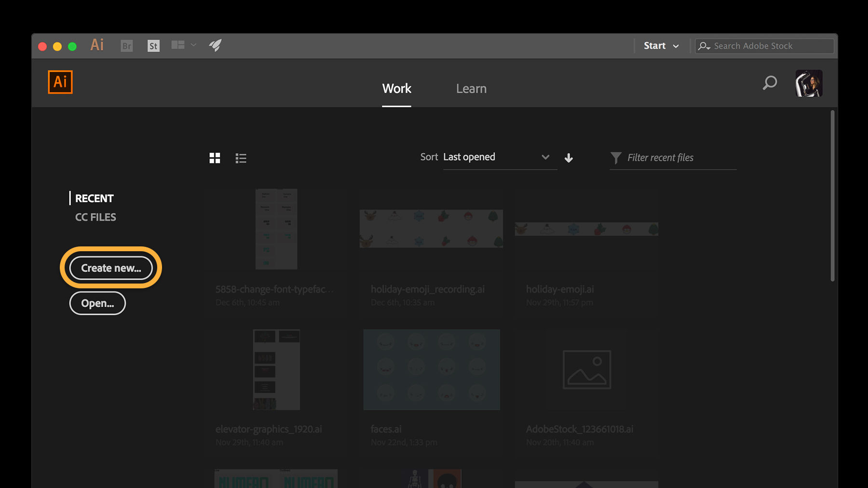This screenshot has width=868, height=488.
Task: Click the Adobe Stock St icon
Action: click(153, 45)
